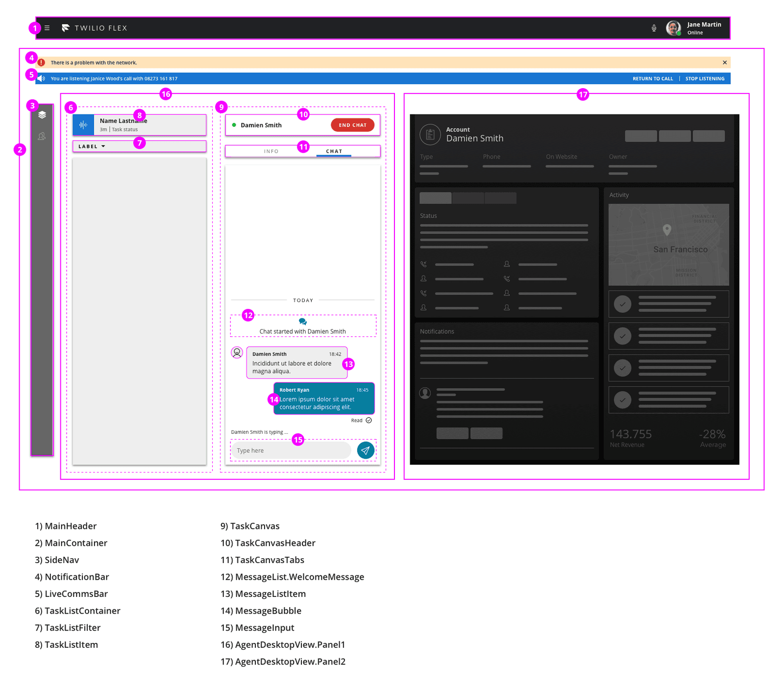Toggle the bottom activity checkmark in the right panel

tap(622, 400)
